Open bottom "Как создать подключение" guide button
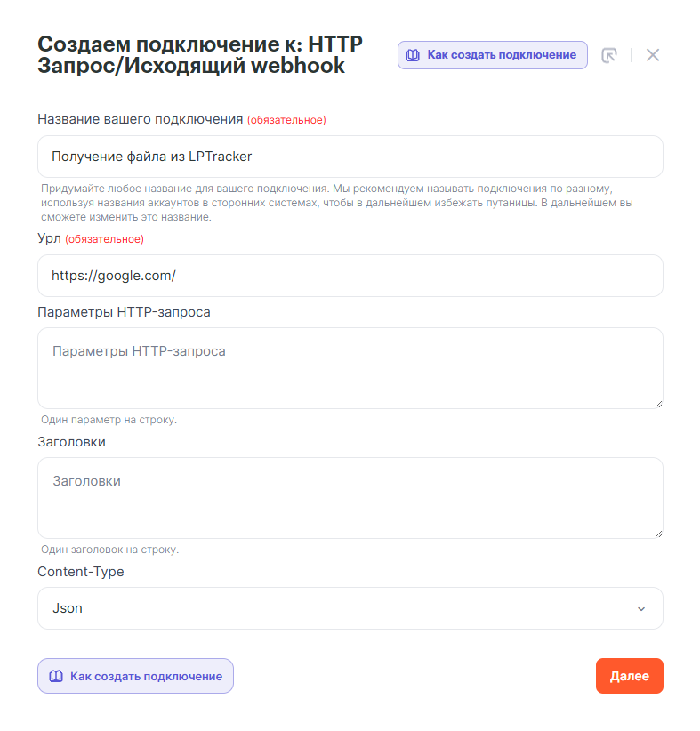The image size is (700, 731). point(135,676)
